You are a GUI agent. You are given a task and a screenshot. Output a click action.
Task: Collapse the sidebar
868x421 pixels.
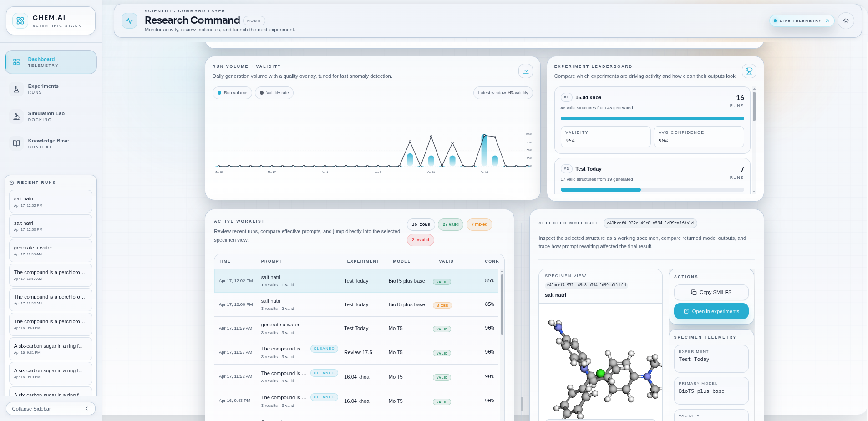click(51, 408)
